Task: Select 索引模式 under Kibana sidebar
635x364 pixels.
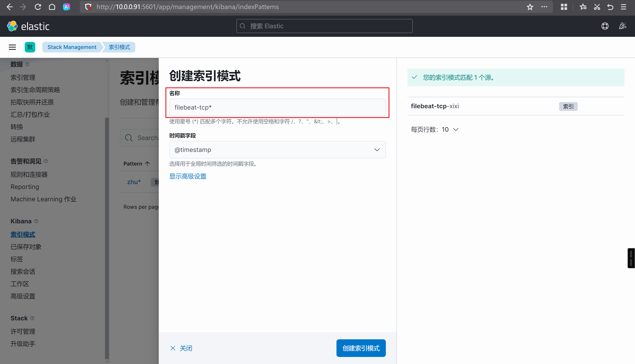Action: 23,235
